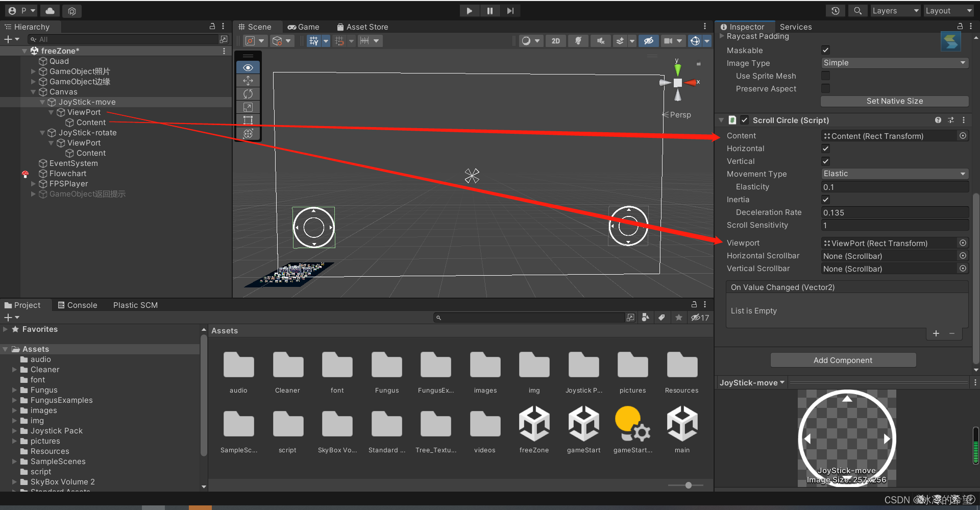The height and width of the screenshot is (510, 980).
Task: Disable the Scroll Circle script checkbox
Action: [x=745, y=120]
